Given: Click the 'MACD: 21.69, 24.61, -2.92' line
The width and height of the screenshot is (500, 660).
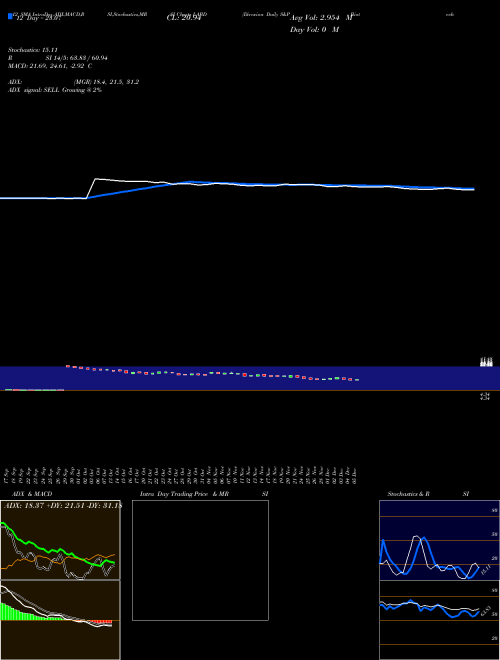Looking at the screenshot, I should pyautogui.click(x=50, y=66).
